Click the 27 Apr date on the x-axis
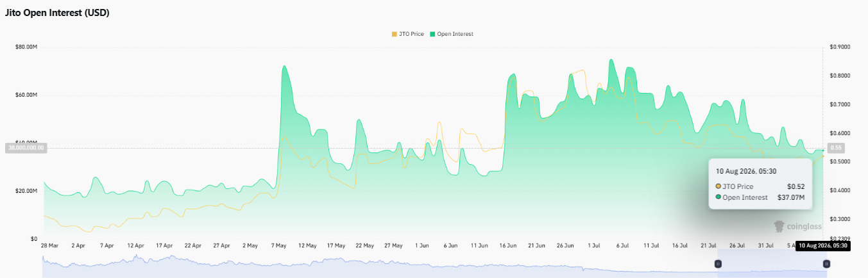 (x=221, y=245)
